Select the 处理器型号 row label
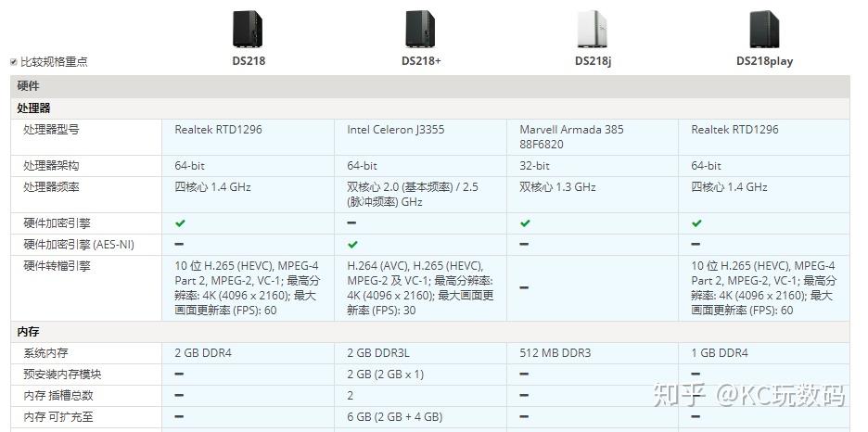The width and height of the screenshot is (868, 432). [51, 130]
